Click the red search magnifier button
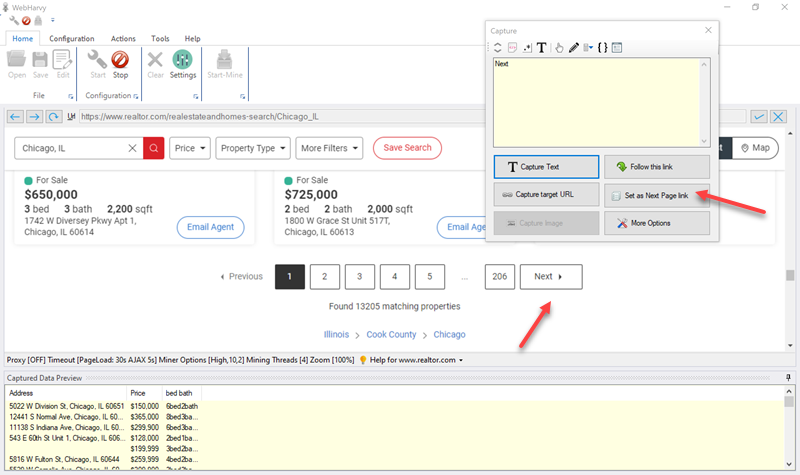The height and width of the screenshot is (475, 800). click(x=153, y=148)
